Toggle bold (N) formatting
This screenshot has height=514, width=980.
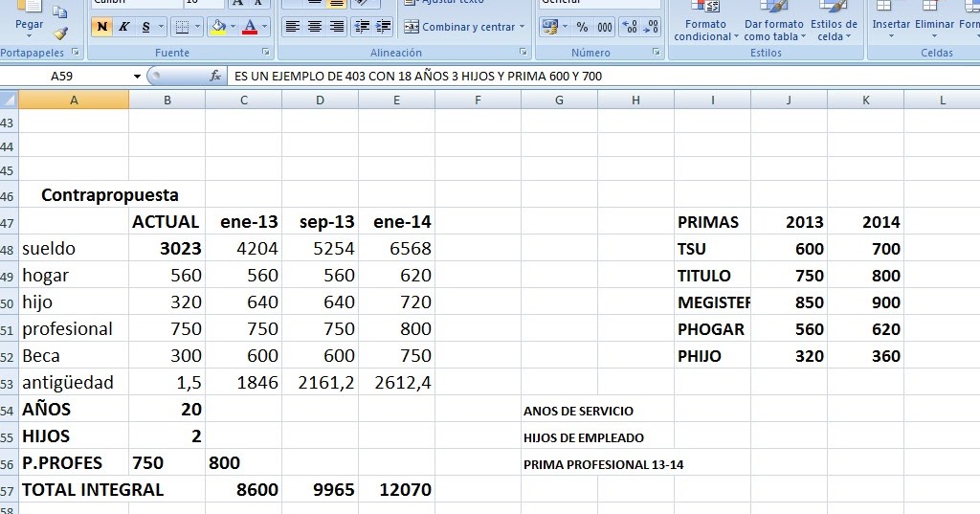point(101,27)
